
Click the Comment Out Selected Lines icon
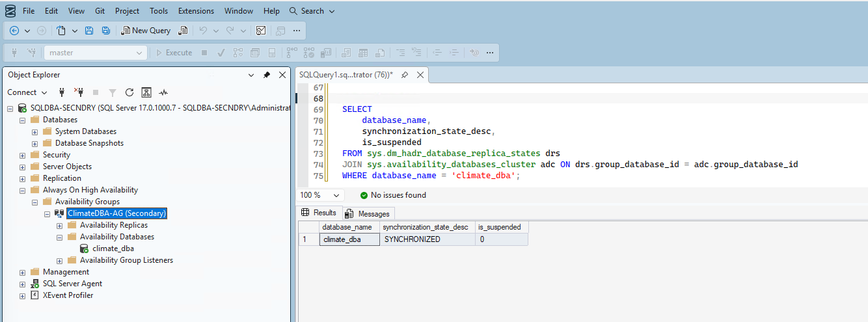pyautogui.click(x=401, y=53)
